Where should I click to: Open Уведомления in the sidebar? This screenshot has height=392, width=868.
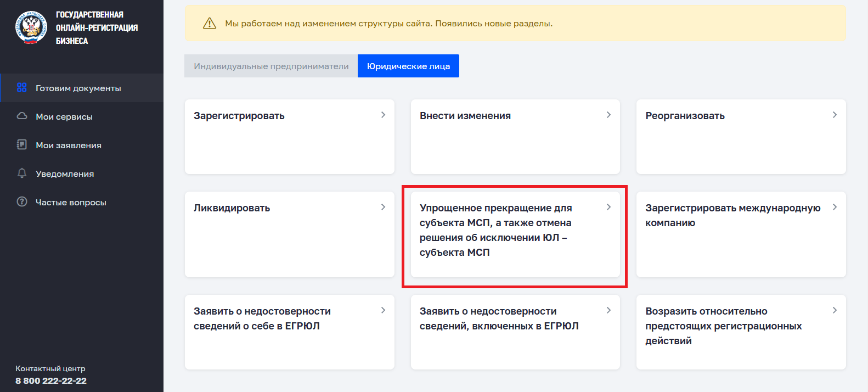click(x=82, y=173)
